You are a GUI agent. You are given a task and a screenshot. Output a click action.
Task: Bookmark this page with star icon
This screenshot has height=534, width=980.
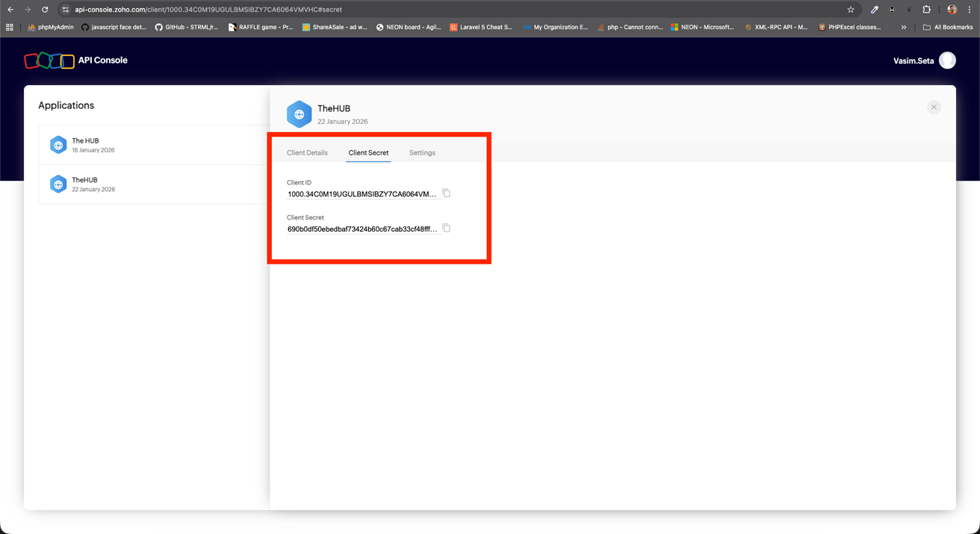pos(851,10)
